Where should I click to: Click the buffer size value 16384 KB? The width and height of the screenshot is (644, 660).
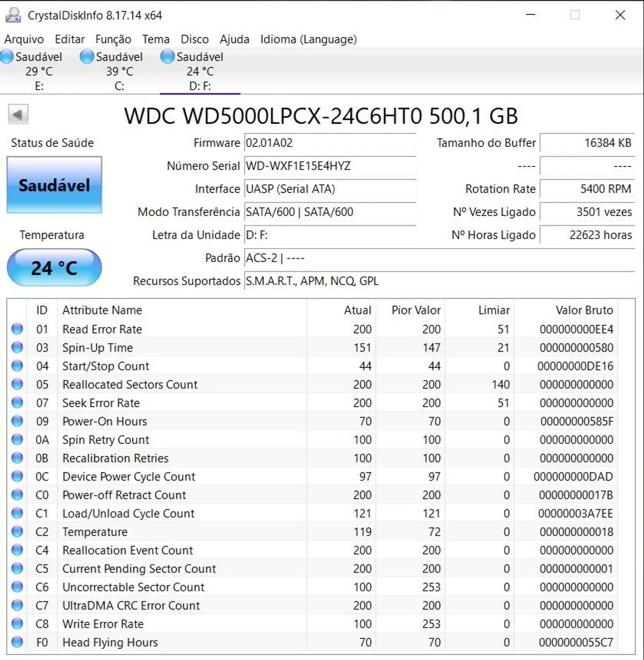pos(587,143)
